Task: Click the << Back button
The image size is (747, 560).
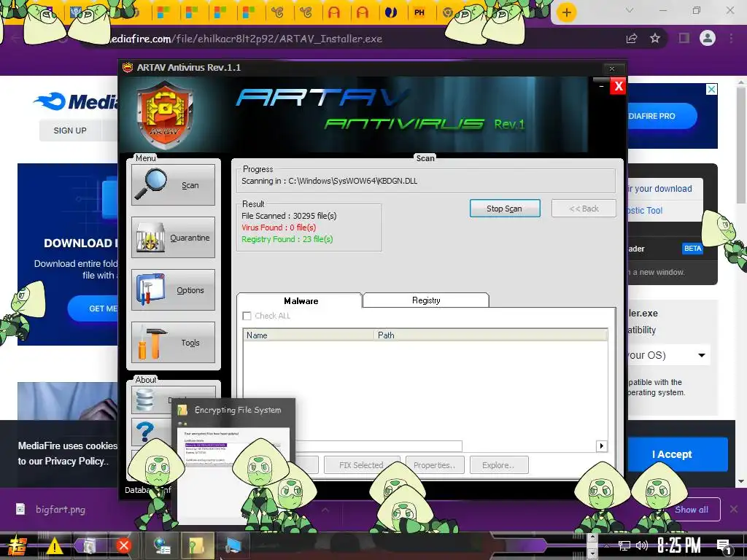Action: tap(584, 208)
